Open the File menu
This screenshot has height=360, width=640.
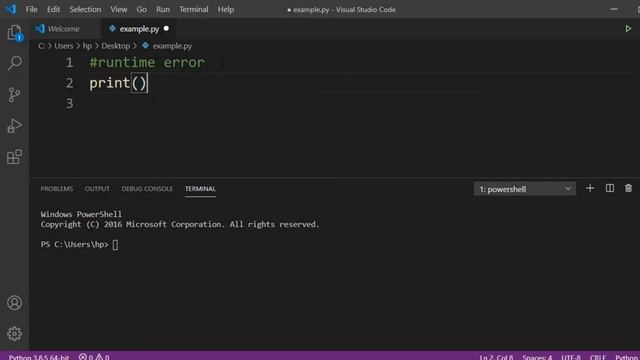[x=31, y=9]
